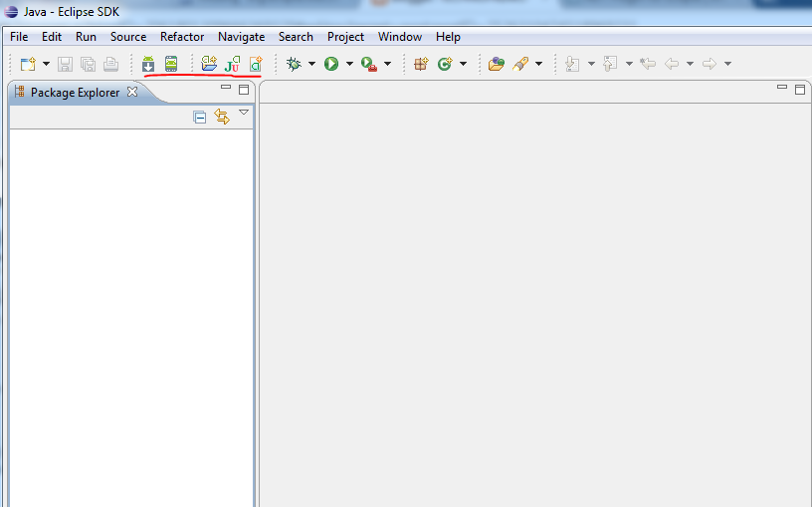812x507 pixels.
Task: Click the New Android JUnit Test Project icon
Action: tap(232, 64)
